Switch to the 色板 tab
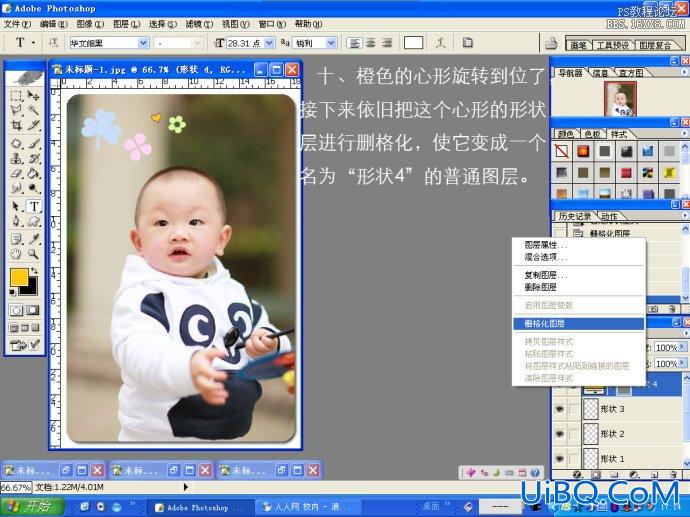The height and width of the screenshot is (517, 690). tap(592, 134)
